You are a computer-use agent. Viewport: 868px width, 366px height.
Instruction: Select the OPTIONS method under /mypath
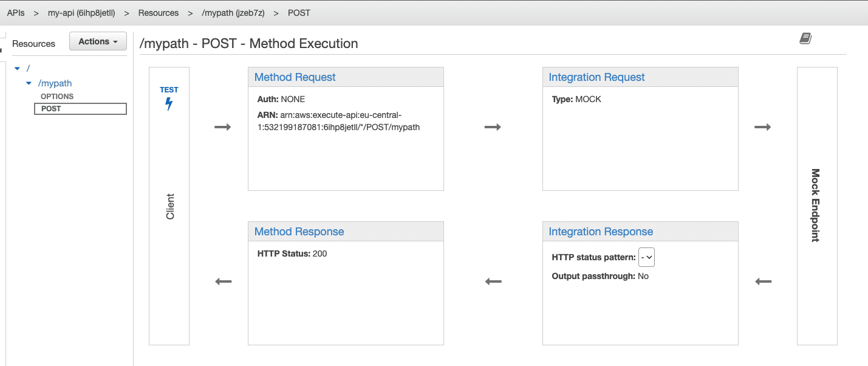(x=56, y=96)
